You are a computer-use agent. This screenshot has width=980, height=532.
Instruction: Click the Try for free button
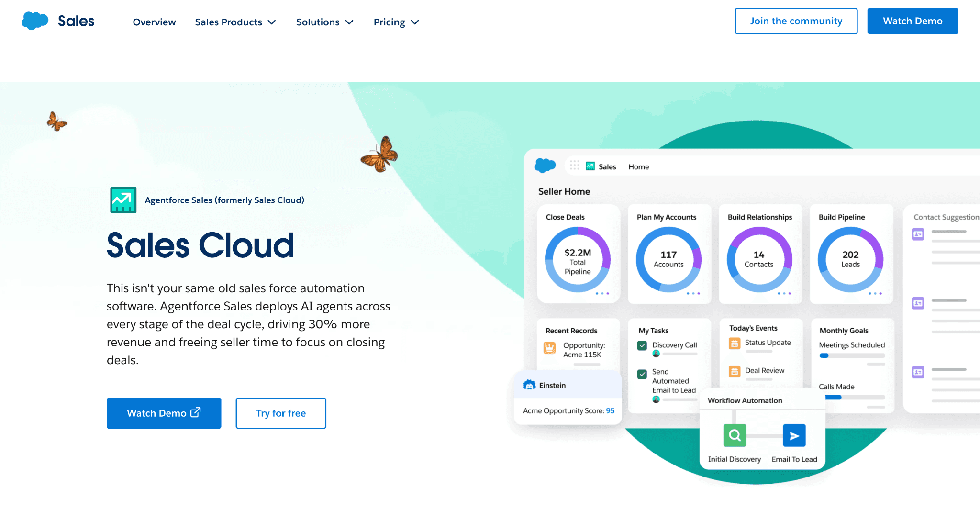pos(280,413)
